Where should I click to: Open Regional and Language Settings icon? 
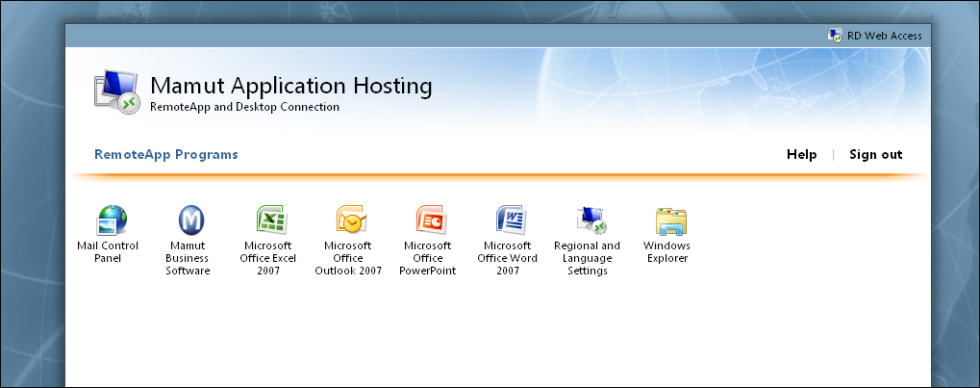pyautogui.click(x=591, y=220)
